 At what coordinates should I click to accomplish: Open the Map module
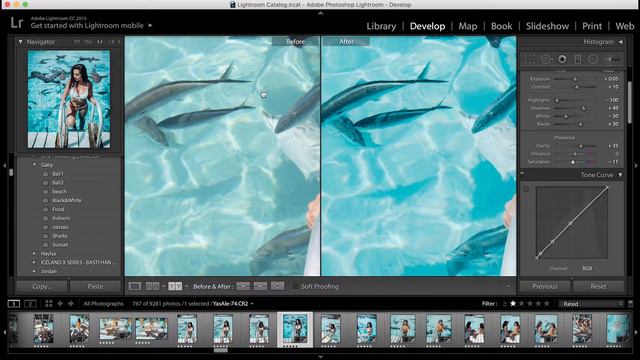tap(468, 26)
